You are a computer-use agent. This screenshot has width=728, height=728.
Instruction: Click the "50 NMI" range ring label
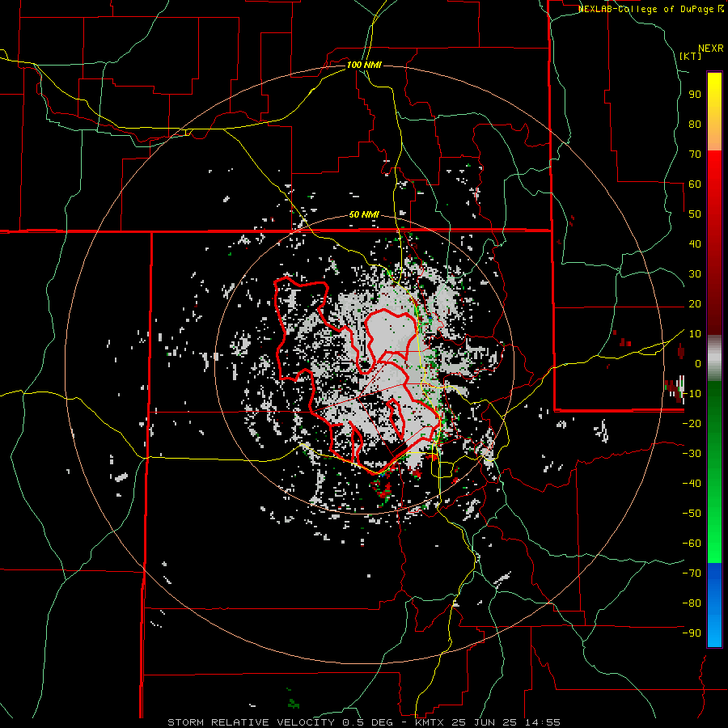pos(364,214)
